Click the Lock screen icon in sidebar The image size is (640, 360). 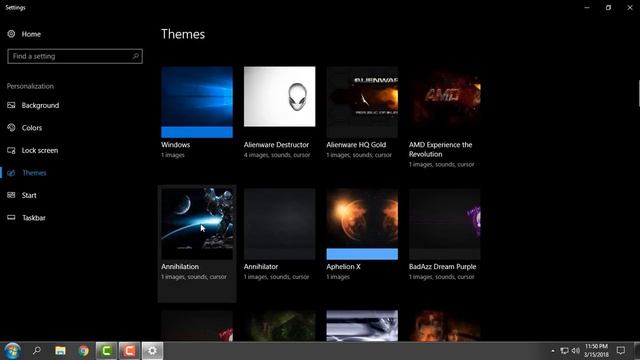coord(11,150)
